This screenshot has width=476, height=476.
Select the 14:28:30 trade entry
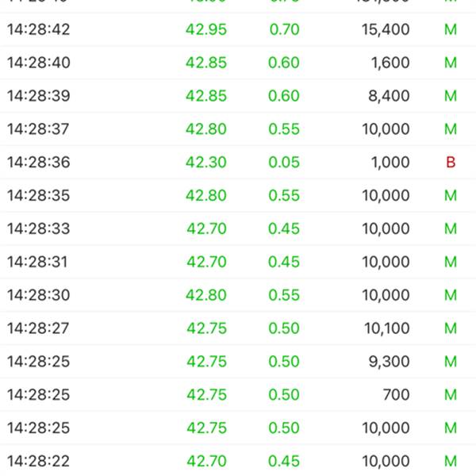tap(39, 295)
